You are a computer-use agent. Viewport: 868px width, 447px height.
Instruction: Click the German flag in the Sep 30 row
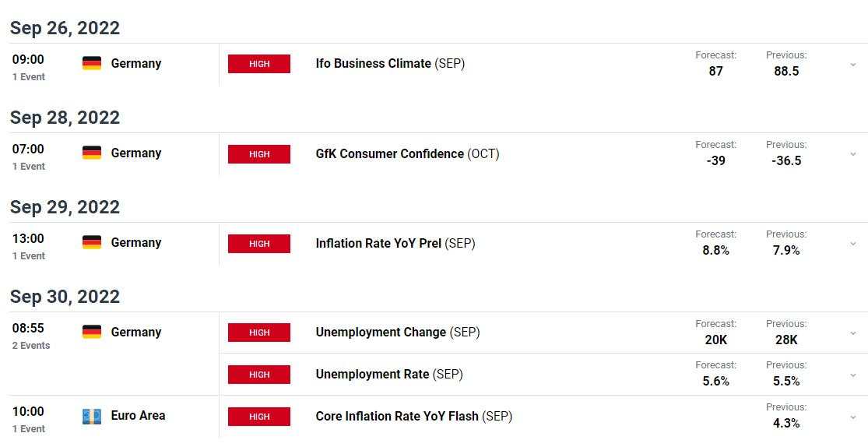pyautogui.click(x=92, y=333)
